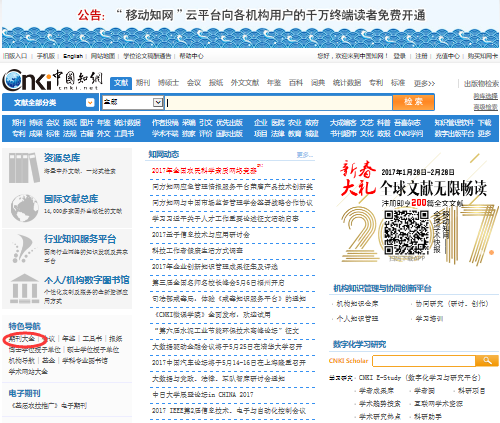Switch site language to English

(73, 56)
